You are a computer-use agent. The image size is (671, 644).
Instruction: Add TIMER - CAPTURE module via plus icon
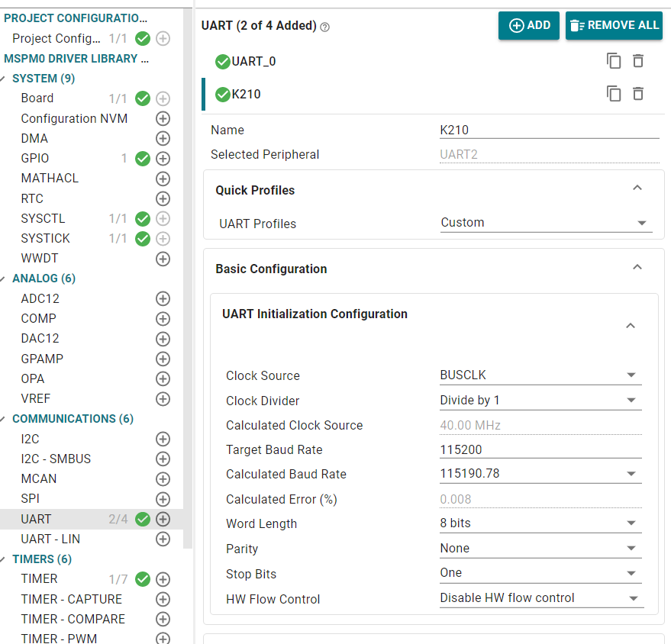click(x=163, y=599)
